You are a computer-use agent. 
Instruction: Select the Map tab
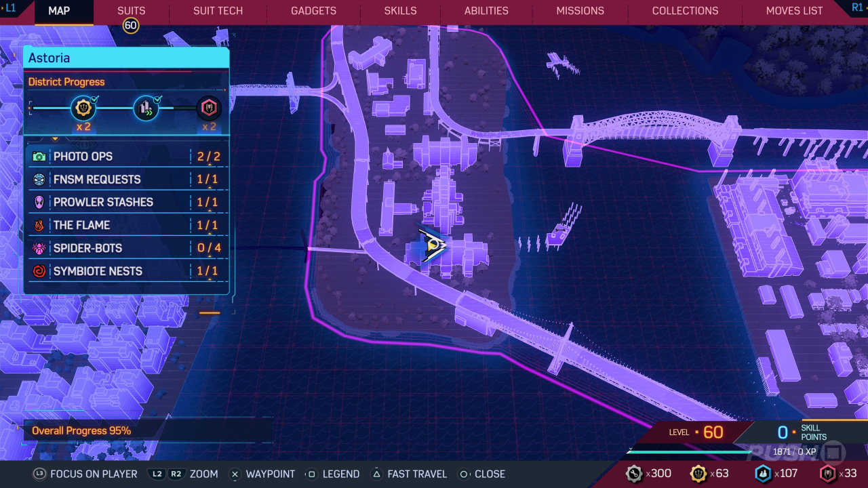coord(59,11)
